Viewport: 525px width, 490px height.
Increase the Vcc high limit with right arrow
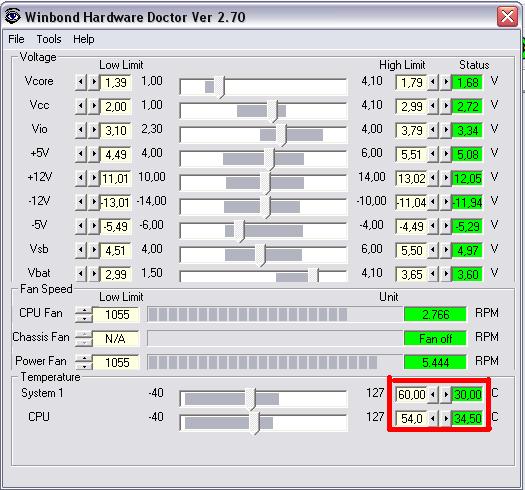(x=446, y=106)
